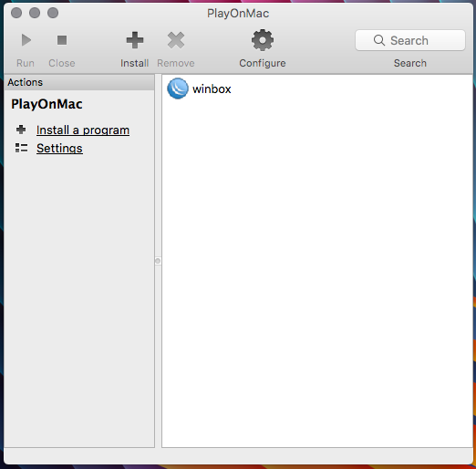Click the Remove X icon
The image size is (476, 469).
[x=176, y=40]
